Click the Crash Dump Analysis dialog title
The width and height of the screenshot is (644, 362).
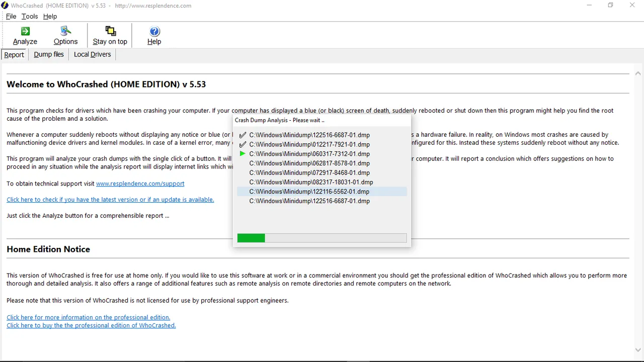(279, 120)
